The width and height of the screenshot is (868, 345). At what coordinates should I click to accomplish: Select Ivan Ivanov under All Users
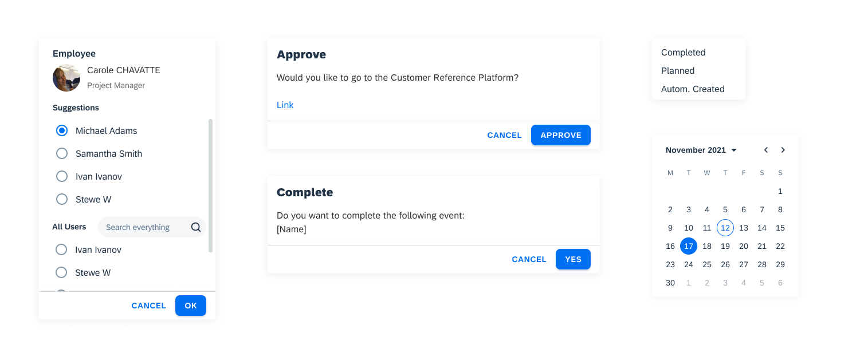pos(61,249)
